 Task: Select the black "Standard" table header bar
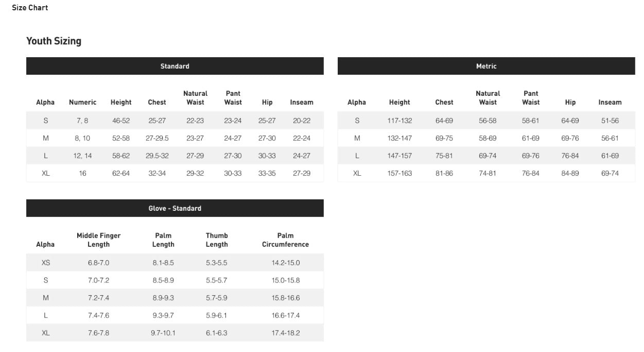click(175, 66)
